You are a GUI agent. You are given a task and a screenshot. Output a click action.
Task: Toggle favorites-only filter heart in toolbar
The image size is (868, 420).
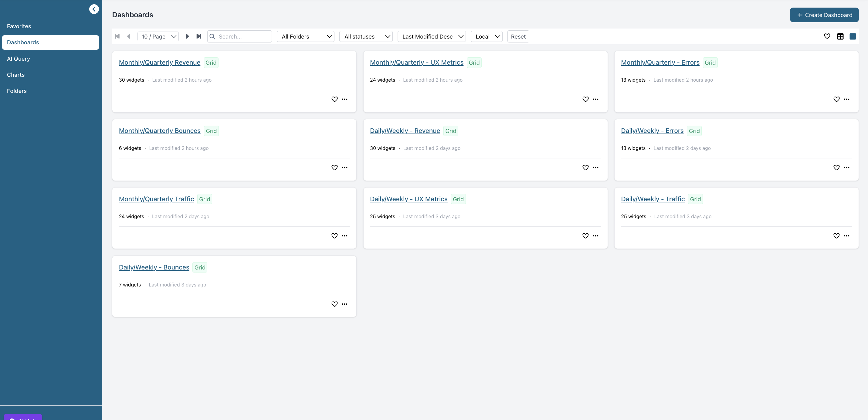pos(827,36)
